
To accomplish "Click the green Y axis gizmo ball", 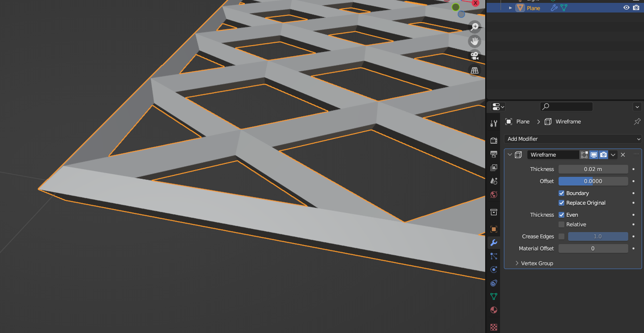I will pos(456,7).
